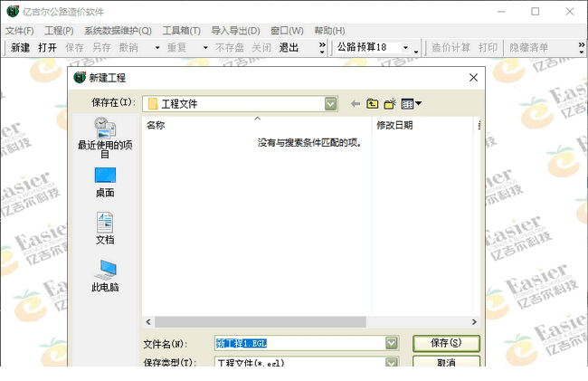Click the right scroll arrow of file list
The height and width of the screenshot is (381, 588).
(x=474, y=322)
